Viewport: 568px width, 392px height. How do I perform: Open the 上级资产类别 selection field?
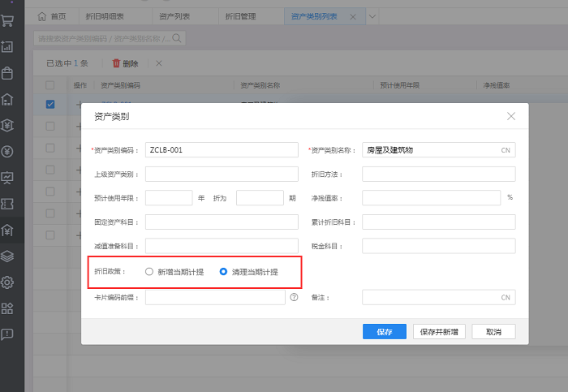pyautogui.click(x=222, y=174)
